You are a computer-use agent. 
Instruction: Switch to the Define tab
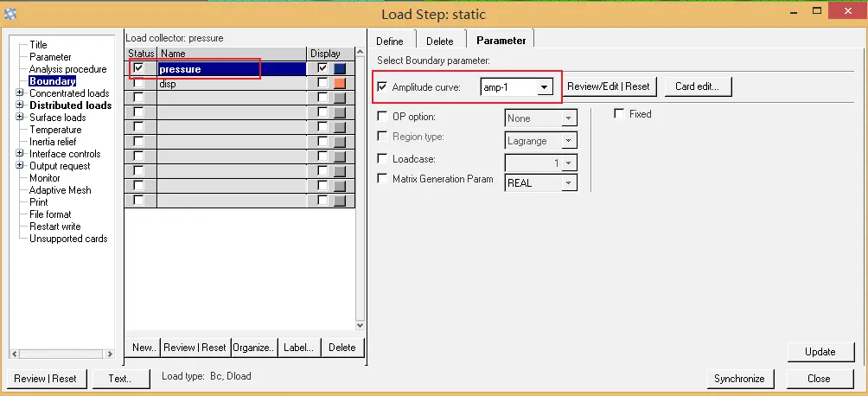click(x=390, y=42)
